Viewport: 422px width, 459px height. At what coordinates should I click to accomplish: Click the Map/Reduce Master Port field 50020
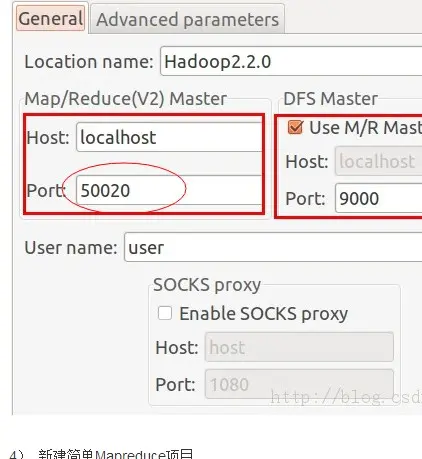coord(169,190)
